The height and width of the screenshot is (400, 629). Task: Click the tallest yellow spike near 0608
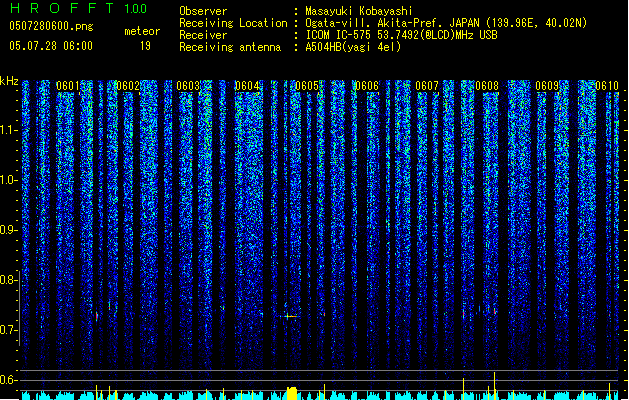click(494, 386)
